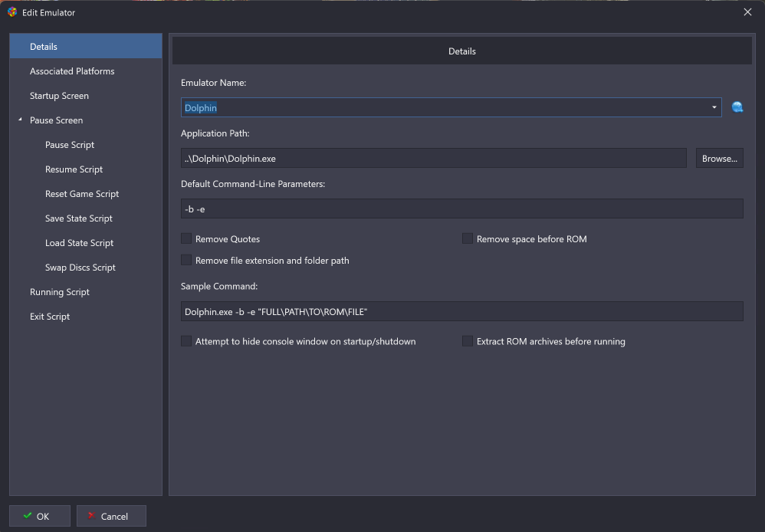
Task: Open the Emulator Name dropdown arrow
Action: coord(714,107)
